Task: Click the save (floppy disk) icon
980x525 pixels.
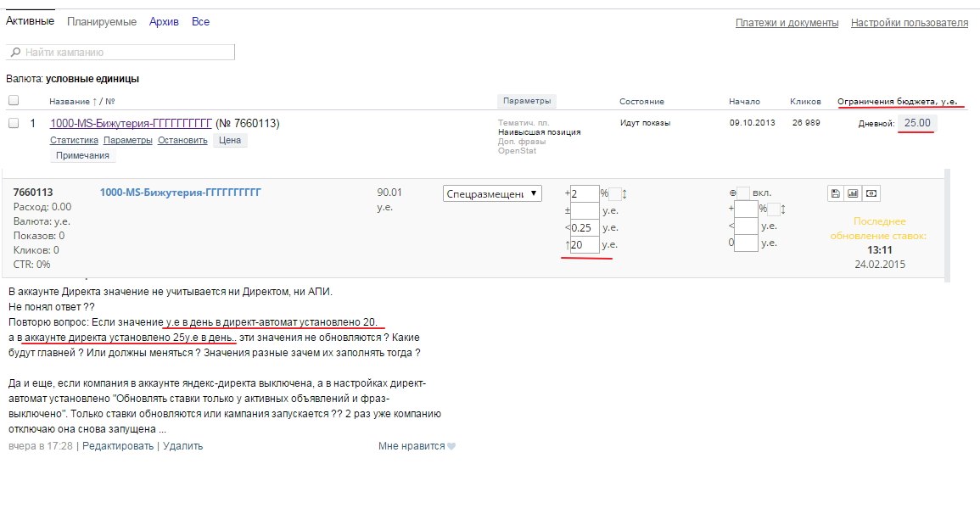Action: 836,193
